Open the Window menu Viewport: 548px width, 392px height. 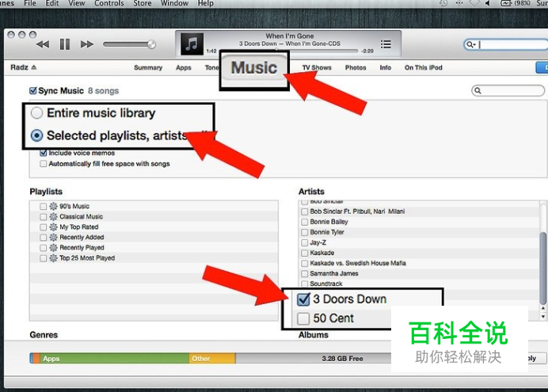pos(174,3)
